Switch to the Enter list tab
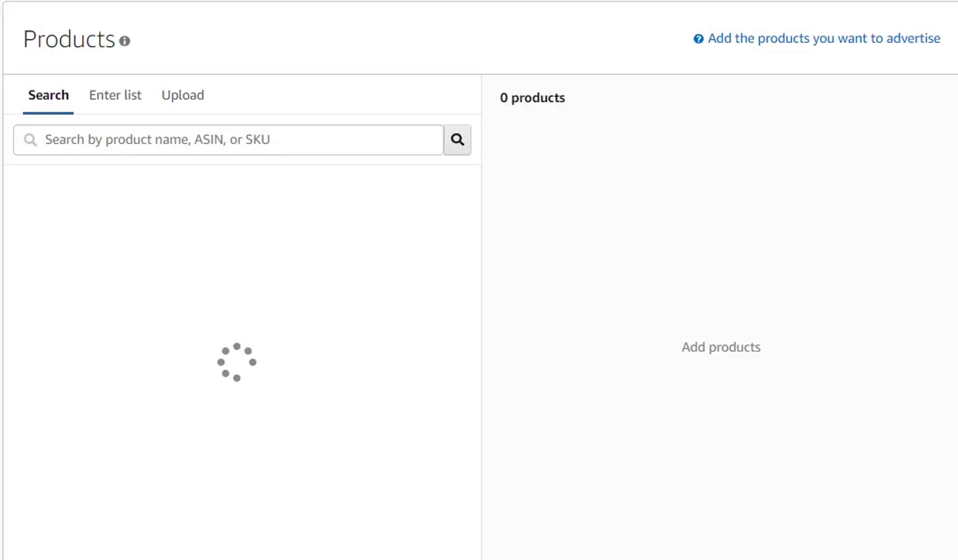958x560 pixels. [x=115, y=95]
